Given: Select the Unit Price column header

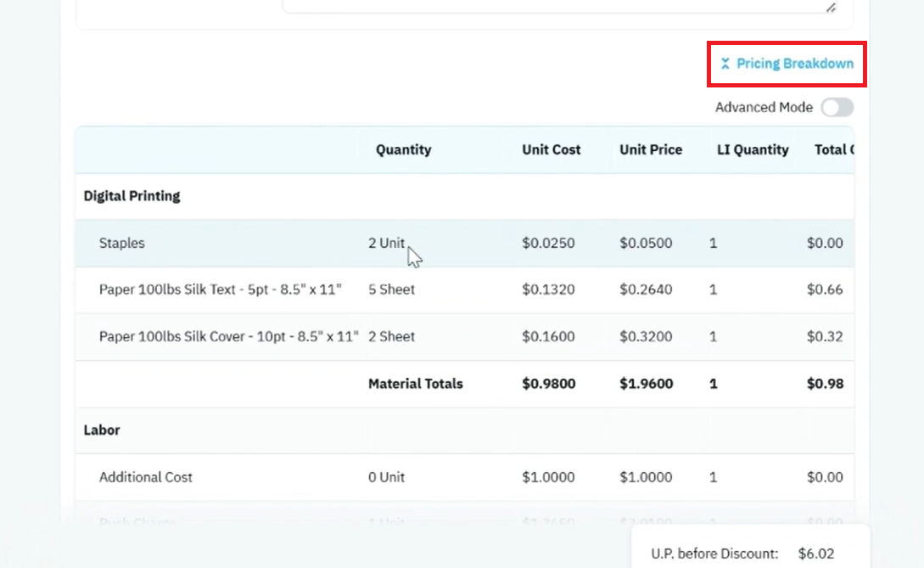Looking at the screenshot, I should pyautogui.click(x=651, y=149).
